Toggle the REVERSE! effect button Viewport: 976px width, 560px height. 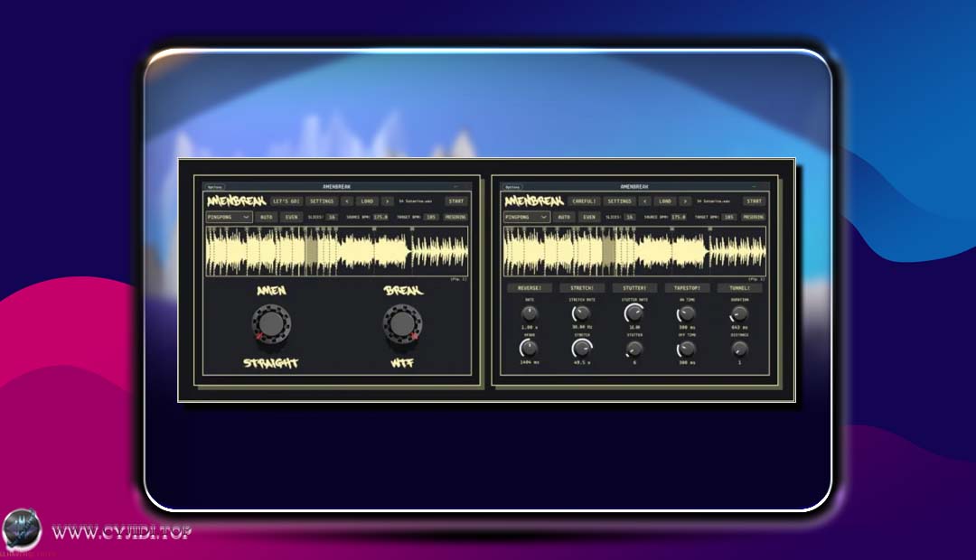click(x=530, y=288)
